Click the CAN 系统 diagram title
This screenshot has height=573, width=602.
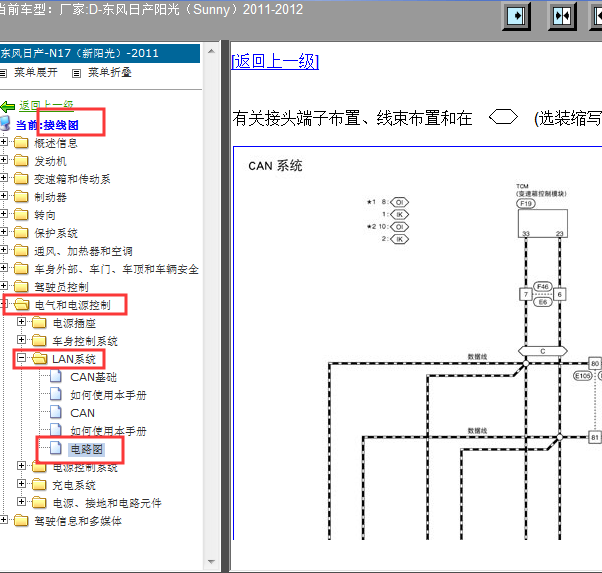pyautogui.click(x=275, y=166)
